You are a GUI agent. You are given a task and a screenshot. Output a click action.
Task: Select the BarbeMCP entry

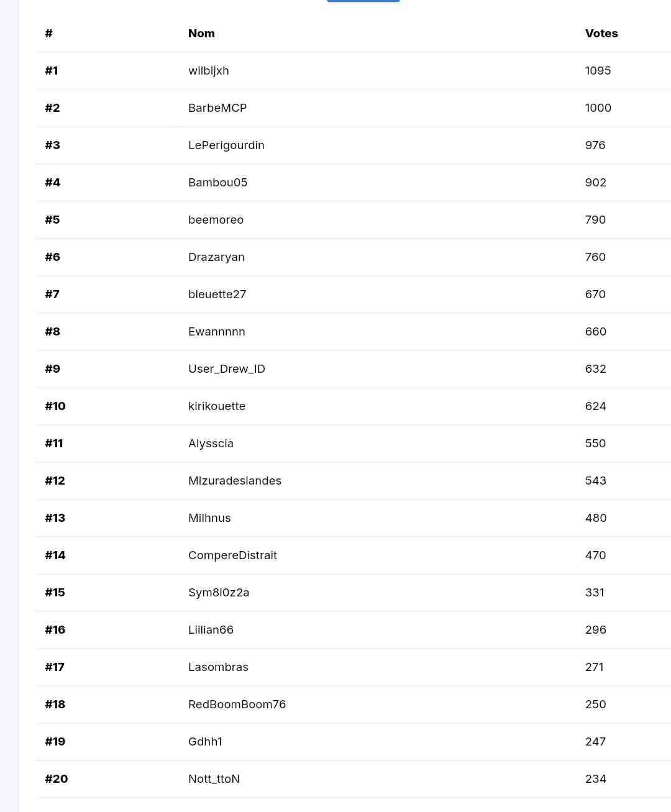pyautogui.click(x=217, y=108)
